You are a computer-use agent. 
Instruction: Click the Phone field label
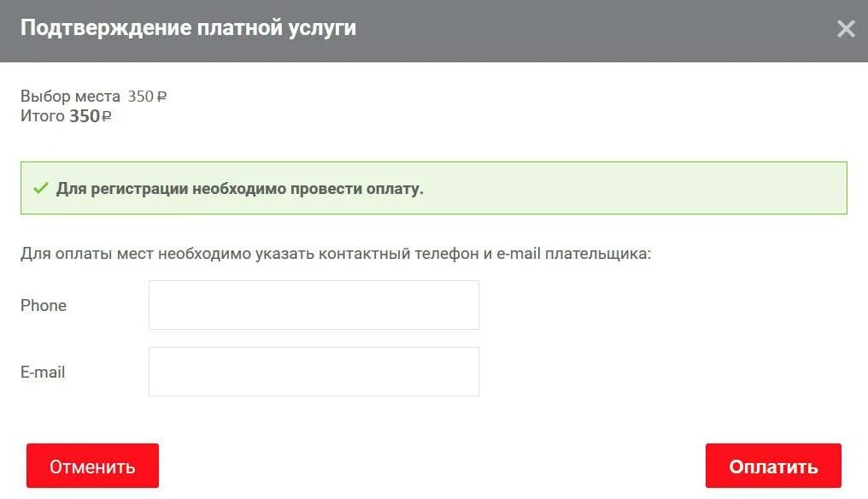coord(44,306)
